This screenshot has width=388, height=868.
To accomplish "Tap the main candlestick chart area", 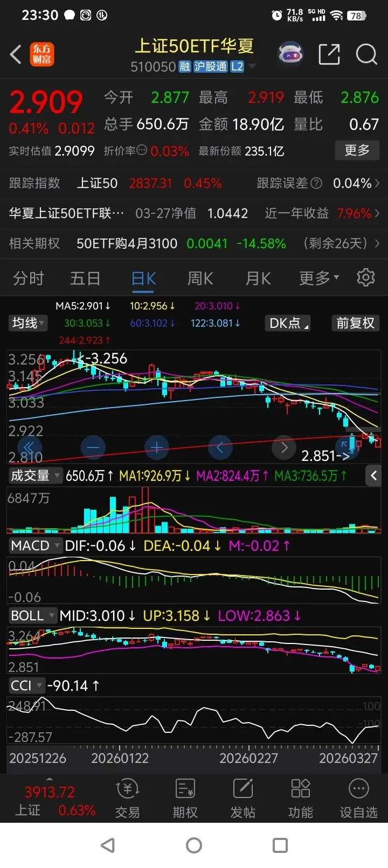I will coord(194,407).
